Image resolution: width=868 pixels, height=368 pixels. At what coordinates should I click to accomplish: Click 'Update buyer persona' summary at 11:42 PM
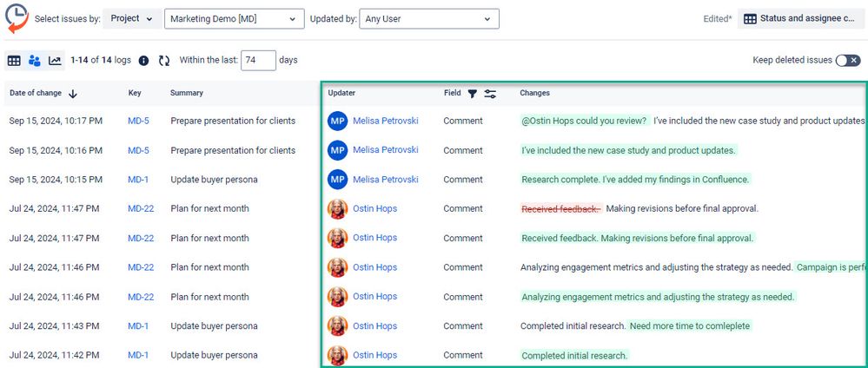coord(214,355)
